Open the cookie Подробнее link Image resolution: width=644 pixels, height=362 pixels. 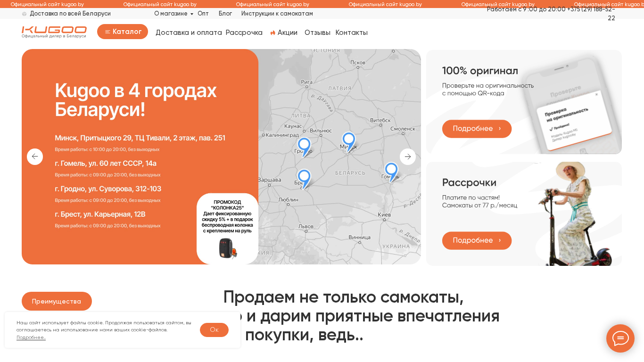pyautogui.click(x=31, y=337)
